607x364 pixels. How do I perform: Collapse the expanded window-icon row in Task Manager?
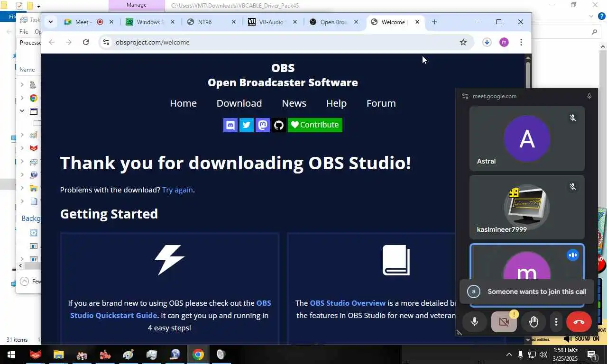click(x=22, y=111)
